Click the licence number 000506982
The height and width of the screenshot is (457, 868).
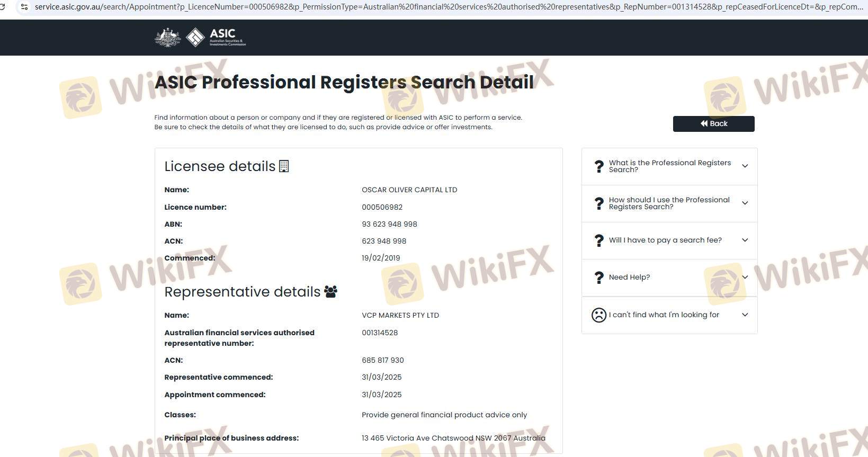coord(382,207)
